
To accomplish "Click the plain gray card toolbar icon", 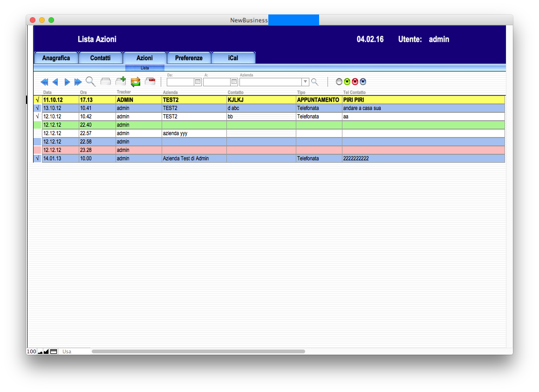I will (x=106, y=82).
